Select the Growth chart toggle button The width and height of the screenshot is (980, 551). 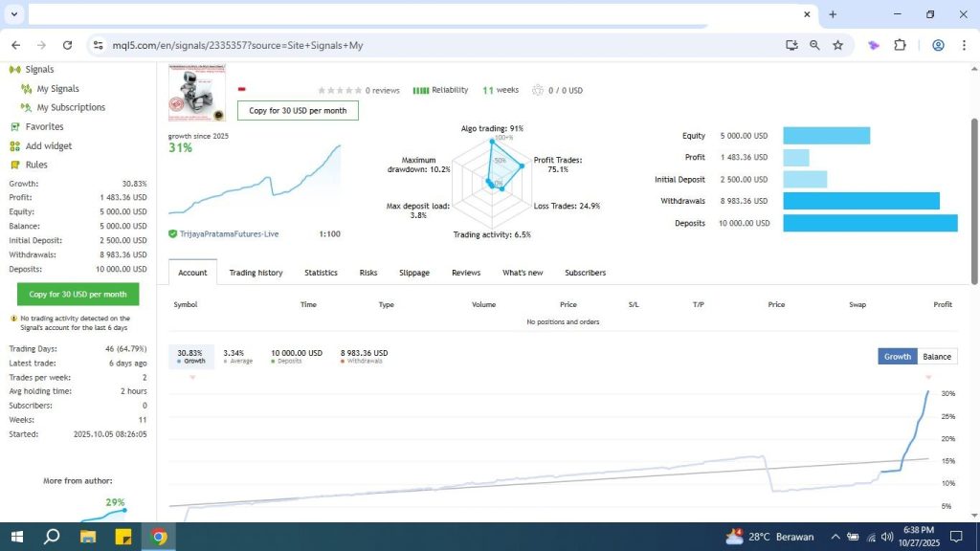[x=898, y=357]
